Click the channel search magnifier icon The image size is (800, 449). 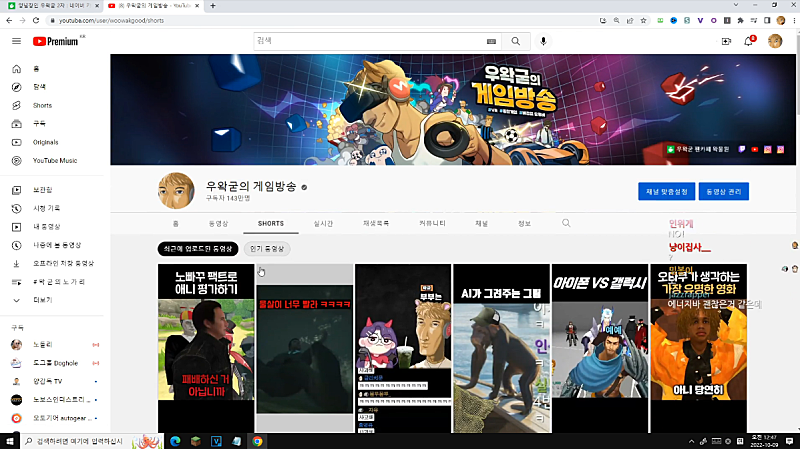(566, 223)
